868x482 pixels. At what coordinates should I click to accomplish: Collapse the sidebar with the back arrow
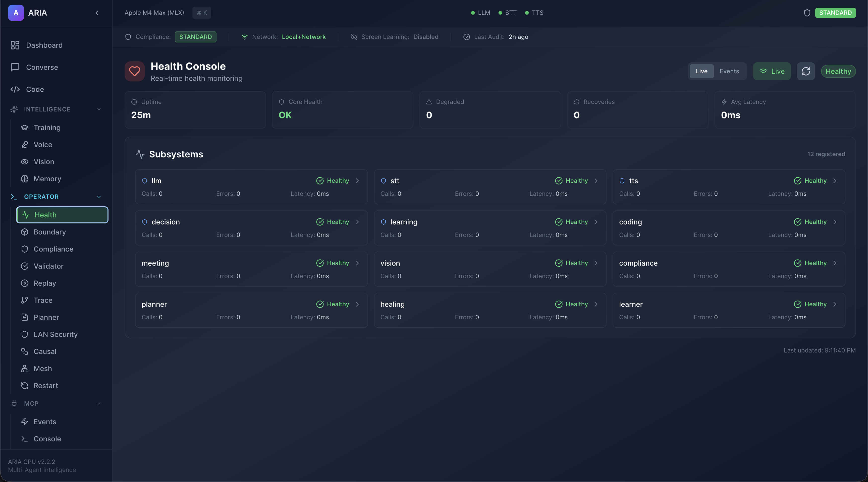[x=97, y=13]
